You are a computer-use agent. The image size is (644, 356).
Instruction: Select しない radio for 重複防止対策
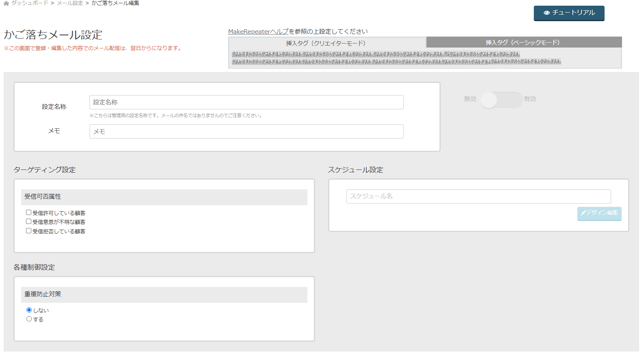(x=29, y=310)
